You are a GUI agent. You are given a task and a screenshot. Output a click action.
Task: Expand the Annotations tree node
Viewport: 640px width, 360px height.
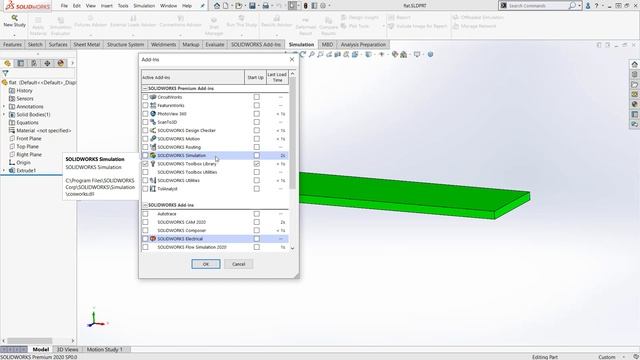tap(4, 107)
